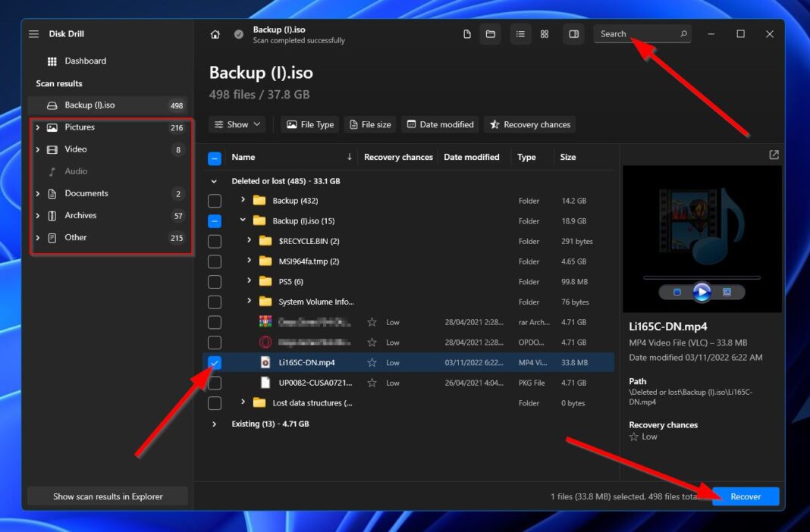Open the Show dropdown filter
Viewport: 810px width, 532px height.
pos(237,124)
